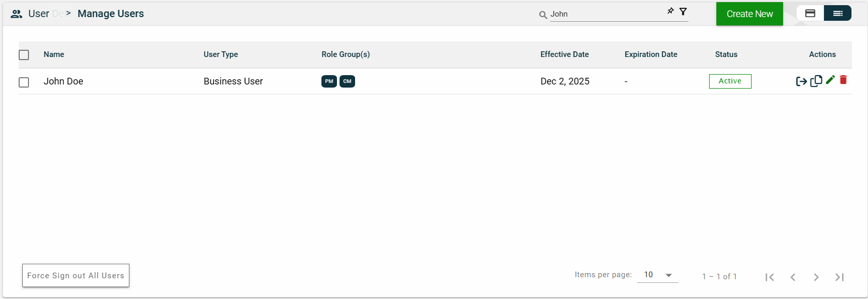Click the pin icon in the search bar

coord(670,11)
